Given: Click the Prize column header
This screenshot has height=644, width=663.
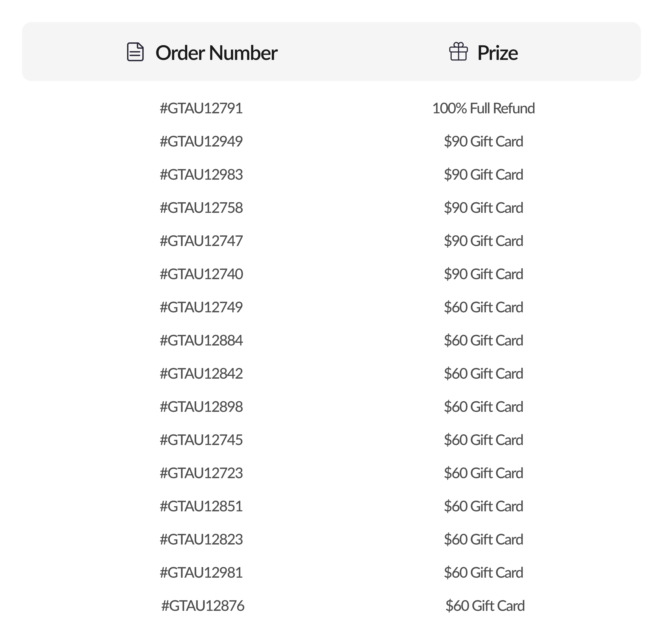Looking at the screenshot, I should pos(497,53).
